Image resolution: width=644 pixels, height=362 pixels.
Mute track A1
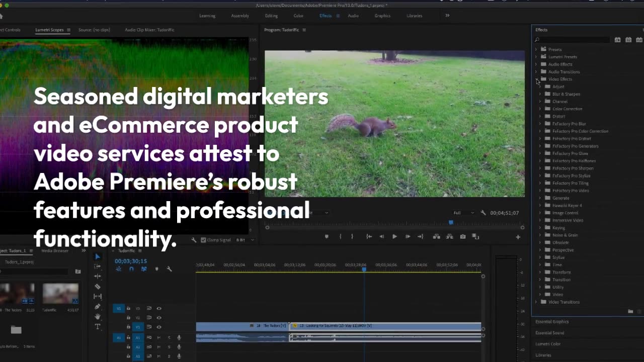[159, 337]
